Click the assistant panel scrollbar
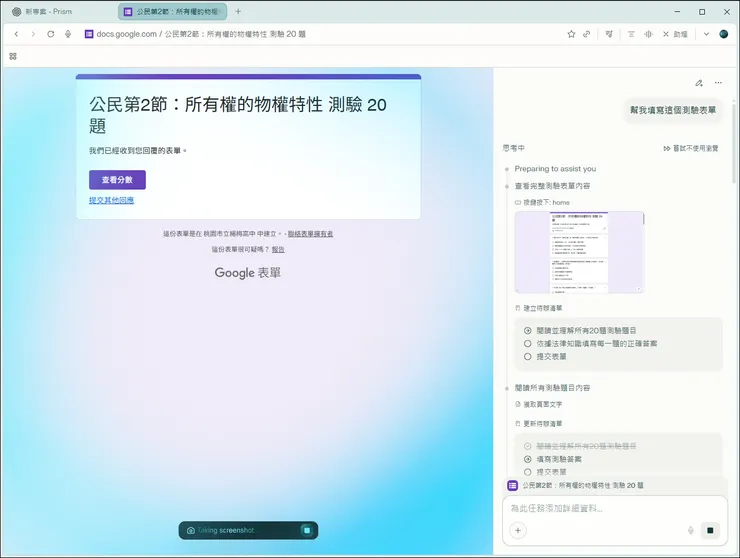The height and width of the screenshot is (558, 740). click(x=734, y=144)
